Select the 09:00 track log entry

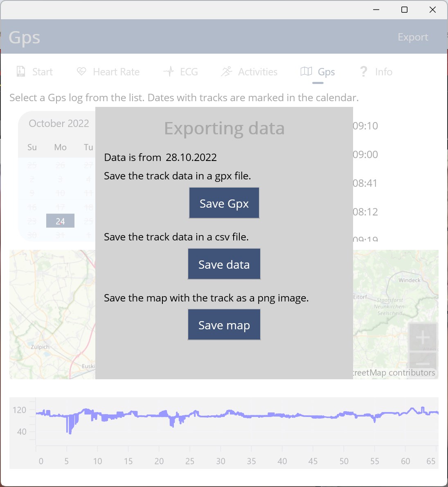[x=365, y=154]
